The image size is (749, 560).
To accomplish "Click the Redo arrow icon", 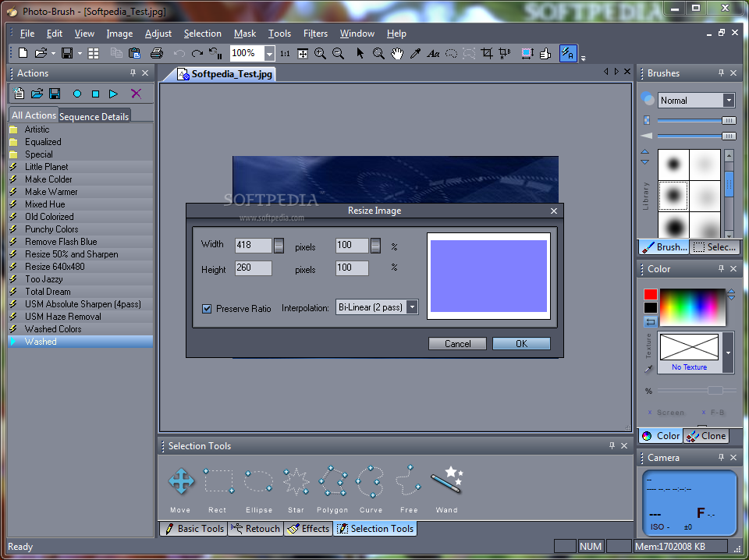I will [197, 54].
